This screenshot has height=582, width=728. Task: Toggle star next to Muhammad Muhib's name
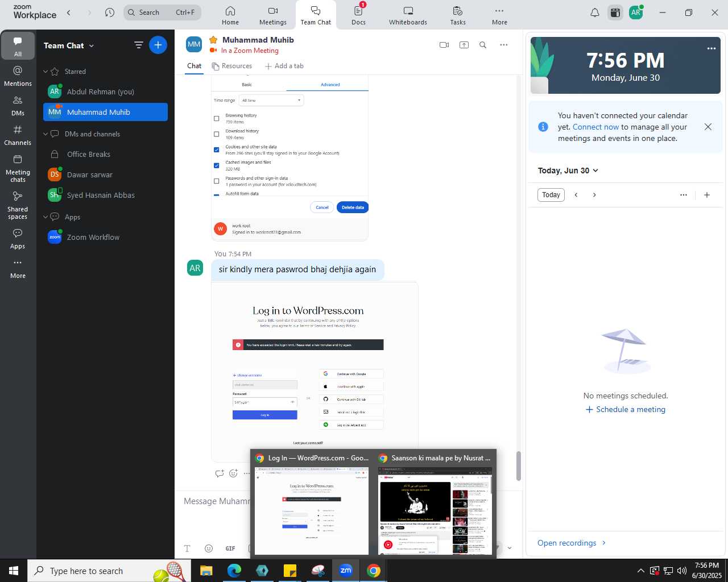[213, 40]
